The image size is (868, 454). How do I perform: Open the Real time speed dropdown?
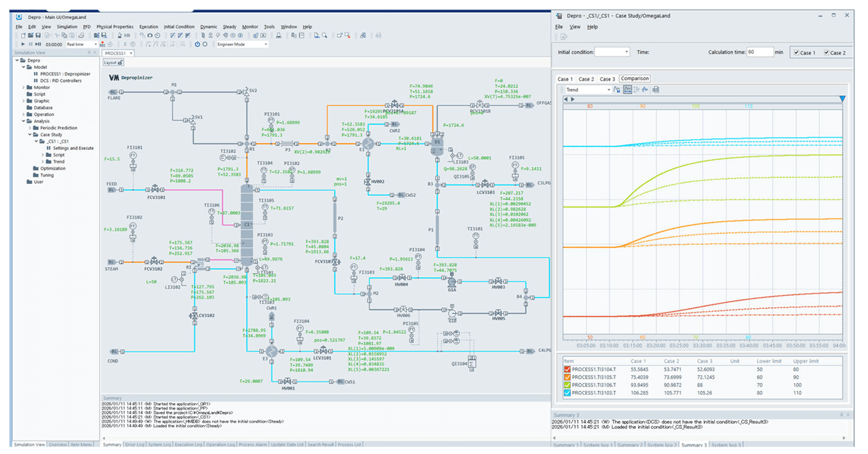click(95, 44)
